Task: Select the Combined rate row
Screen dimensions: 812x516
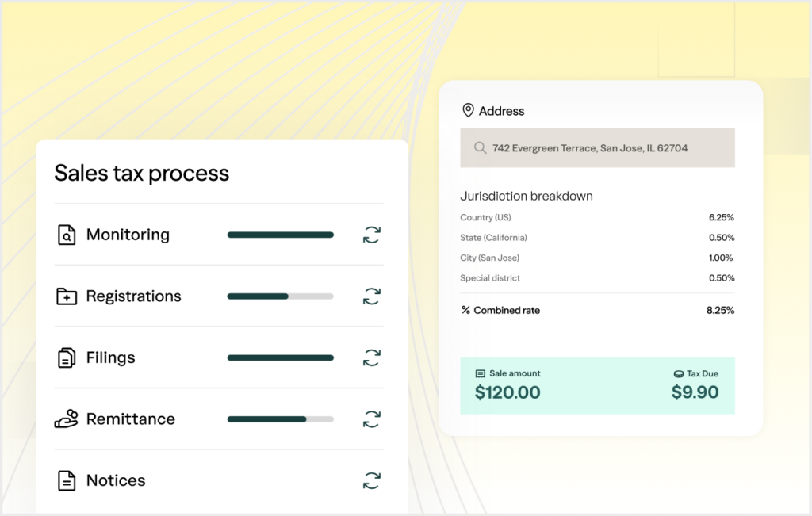Action: [597, 311]
